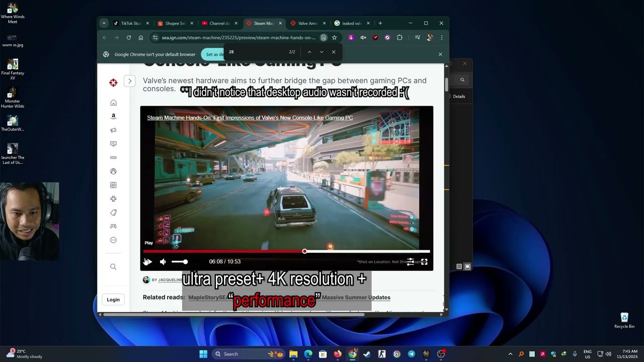The width and height of the screenshot is (644, 362).
Task: Expand the IGN sidebar with arrow button
Action: tap(129, 81)
